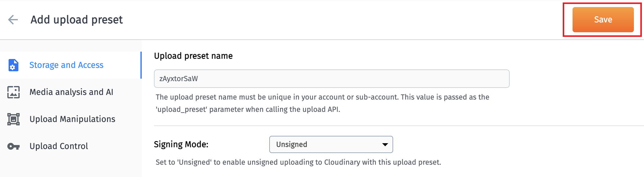This screenshot has height=177, width=644.
Task: Open the Signing Mode dropdown
Action: (x=331, y=144)
